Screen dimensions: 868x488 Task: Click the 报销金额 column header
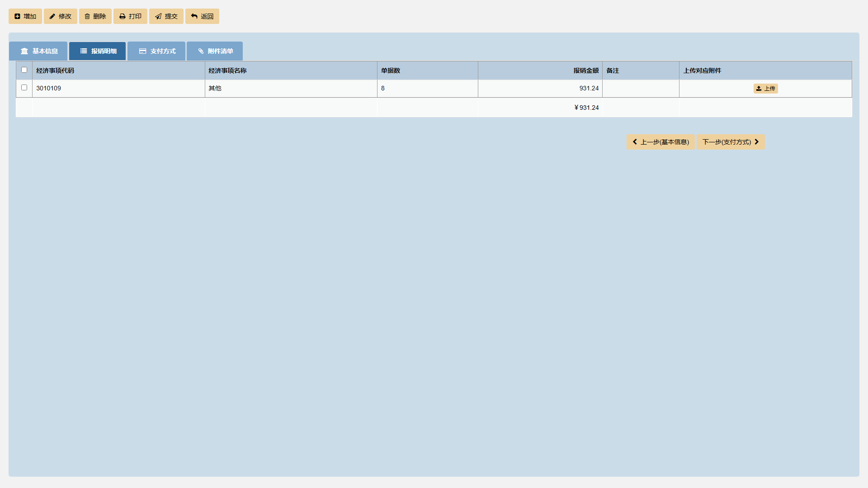[x=540, y=70]
